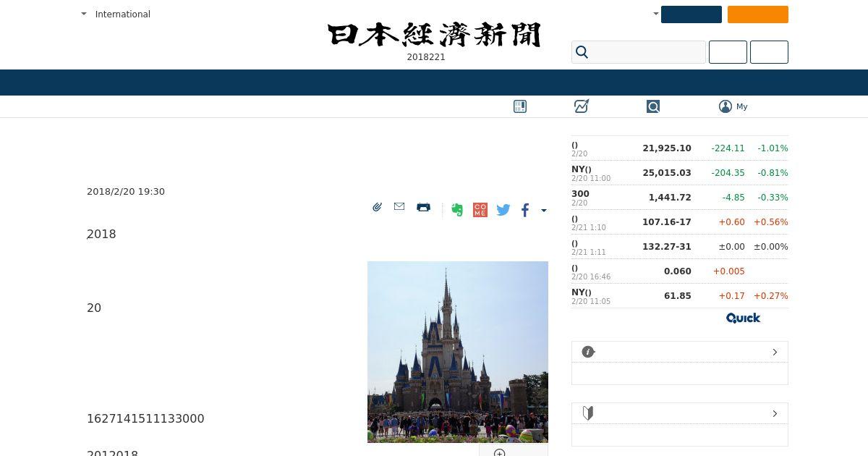Open the newspaper viewer icon
Viewport: 868px width, 456px height.
(520, 106)
